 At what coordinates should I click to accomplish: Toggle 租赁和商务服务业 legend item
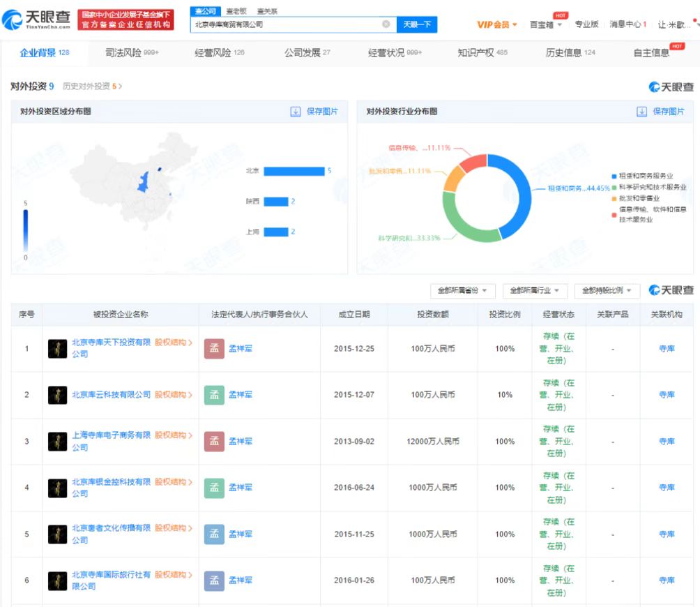pos(642,176)
